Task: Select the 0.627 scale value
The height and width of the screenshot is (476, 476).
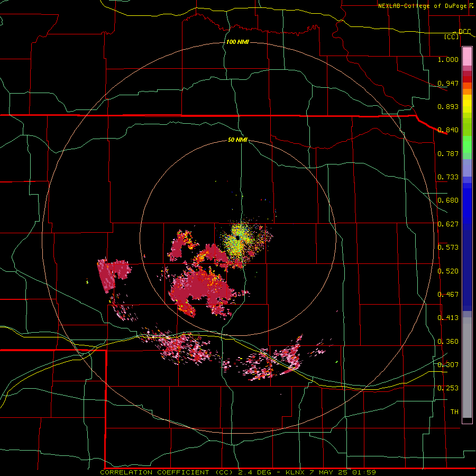Action: (x=448, y=224)
